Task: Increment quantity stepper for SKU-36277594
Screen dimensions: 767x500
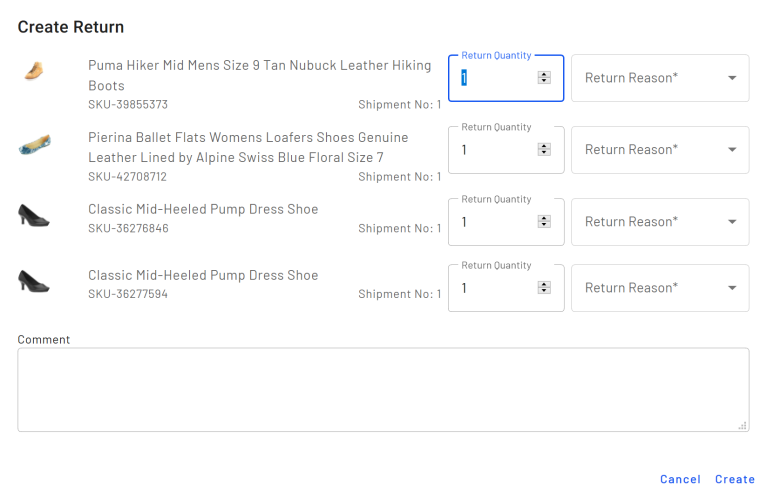Action: (x=544, y=284)
